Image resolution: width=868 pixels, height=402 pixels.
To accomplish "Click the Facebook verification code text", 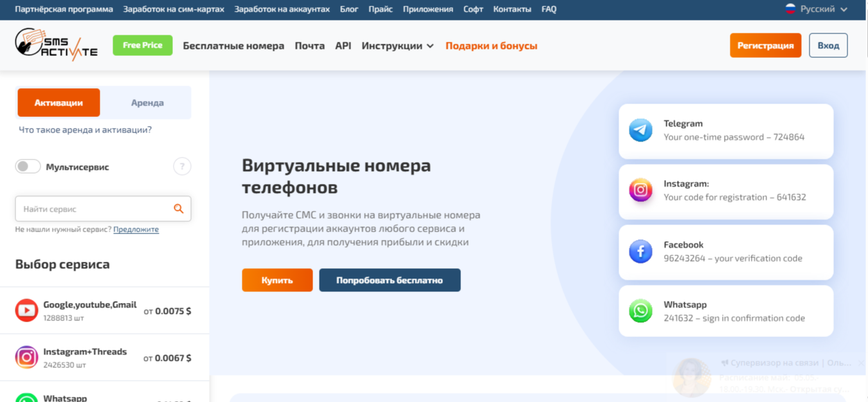I will (x=733, y=258).
